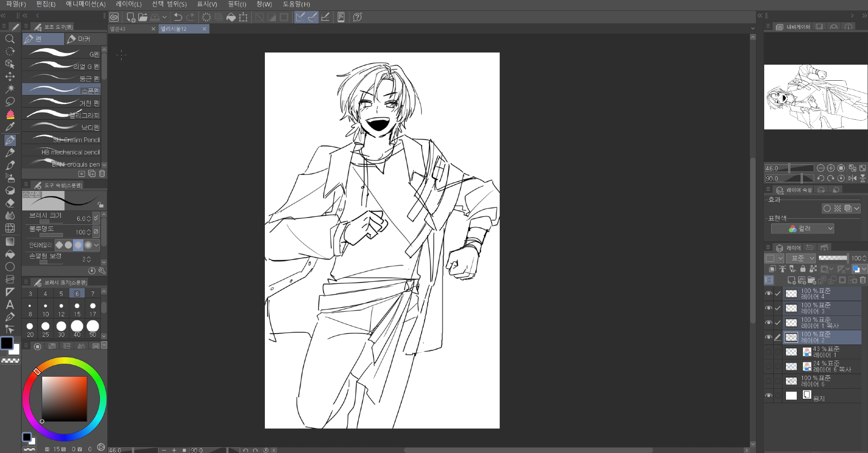Open the 필터(I) menu
Screen dimensions: 868x453
pyautogui.click(x=237, y=4)
